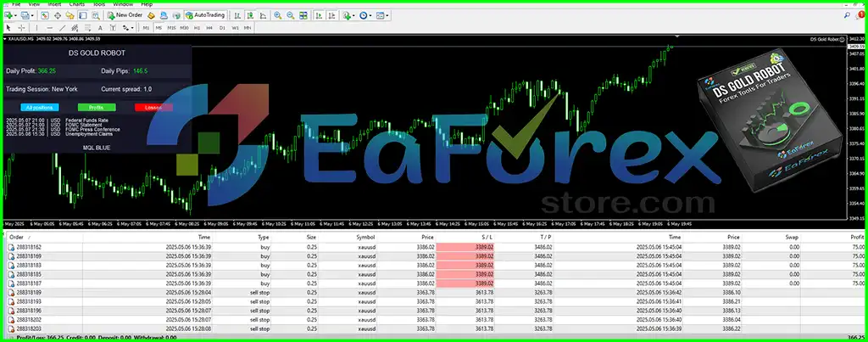The height and width of the screenshot is (342, 868).
Task: Draw a vertical line tool
Action: (36, 28)
